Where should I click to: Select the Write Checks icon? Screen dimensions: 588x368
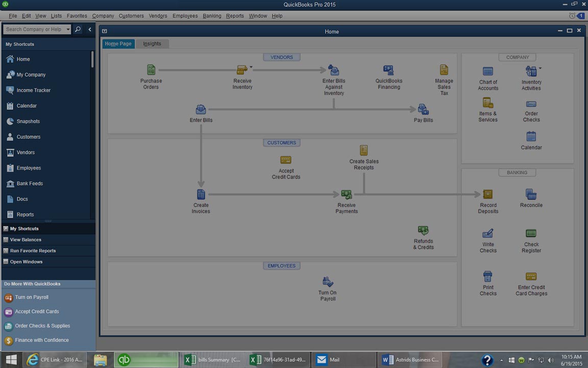click(488, 234)
